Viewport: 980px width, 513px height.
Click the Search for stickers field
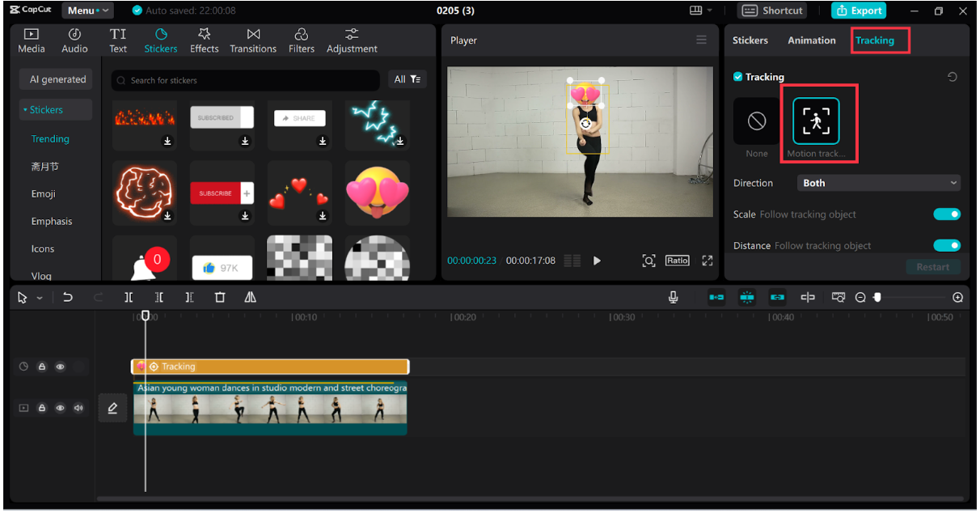247,80
